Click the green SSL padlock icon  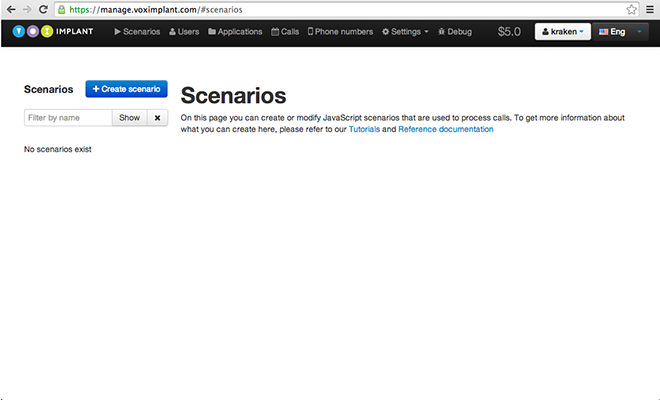[x=61, y=9]
